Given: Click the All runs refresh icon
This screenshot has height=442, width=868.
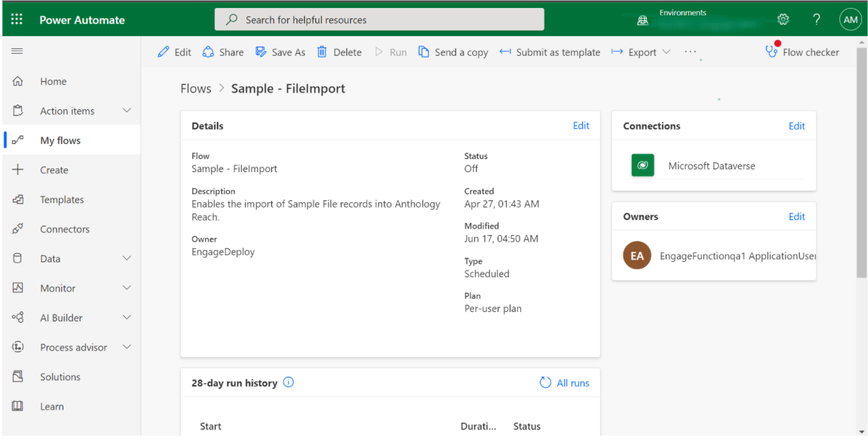Looking at the screenshot, I should click(545, 382).
